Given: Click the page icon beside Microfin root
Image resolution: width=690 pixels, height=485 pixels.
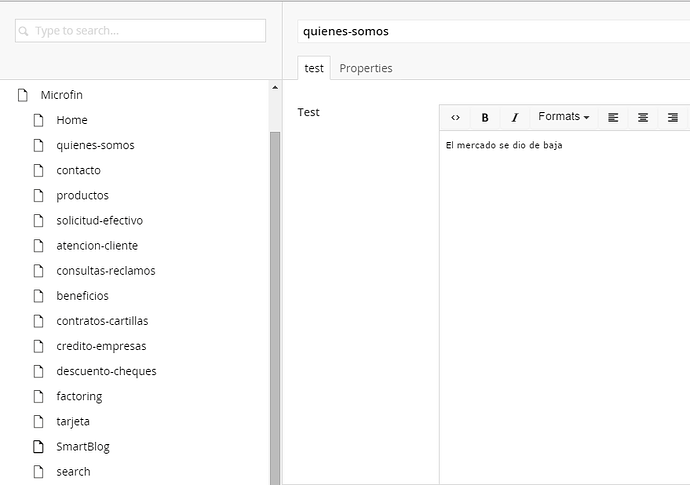Looking at the screenshot, I should click(23, 95).
